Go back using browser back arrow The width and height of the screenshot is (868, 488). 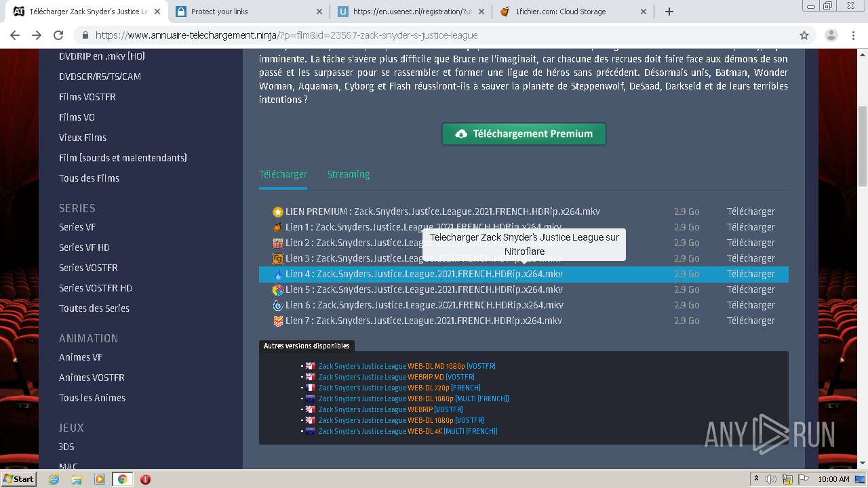tap(15, 35)
